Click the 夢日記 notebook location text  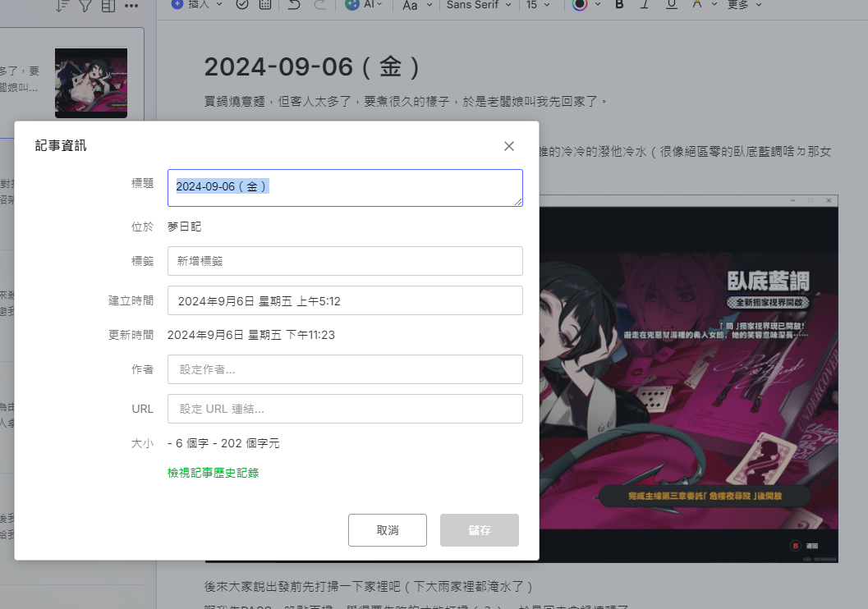(184, 227)
